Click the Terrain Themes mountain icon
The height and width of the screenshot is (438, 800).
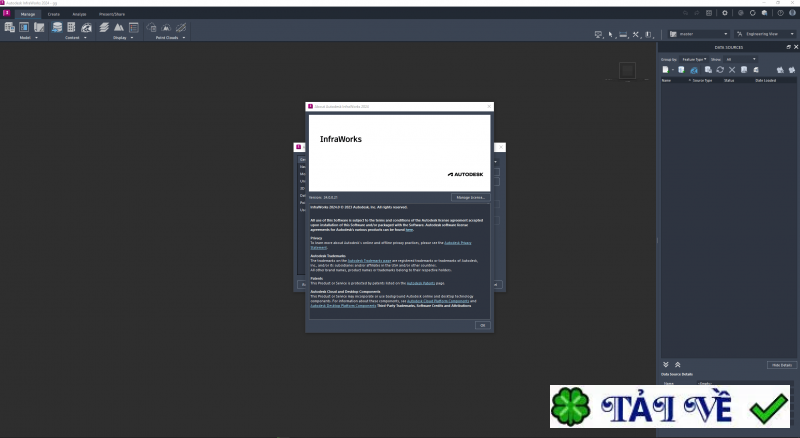(119, 28)
